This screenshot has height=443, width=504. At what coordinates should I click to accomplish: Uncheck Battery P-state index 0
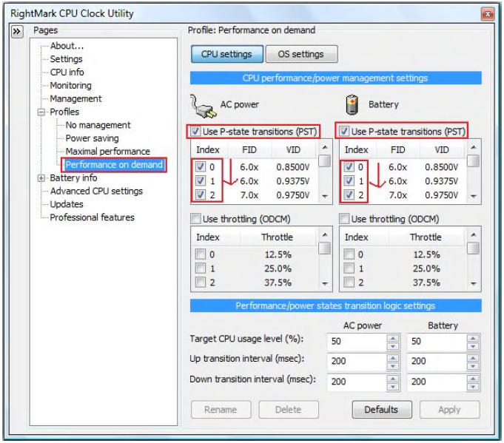(349, 166)
